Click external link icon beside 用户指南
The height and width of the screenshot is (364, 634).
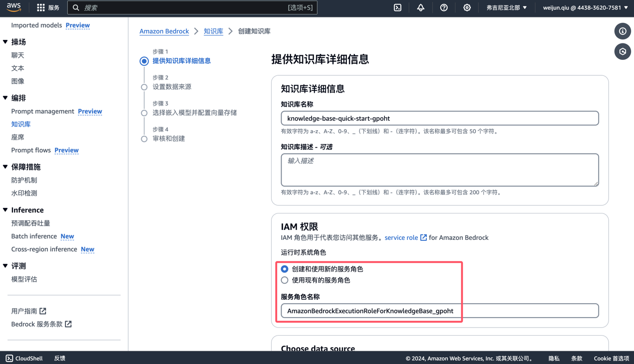pyautogui.click(x=43, y=311)
